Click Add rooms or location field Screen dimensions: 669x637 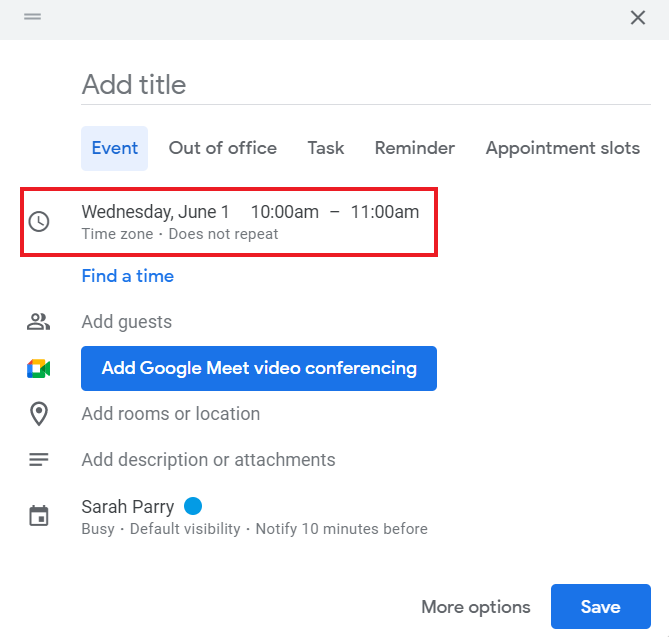coord(171,414)
